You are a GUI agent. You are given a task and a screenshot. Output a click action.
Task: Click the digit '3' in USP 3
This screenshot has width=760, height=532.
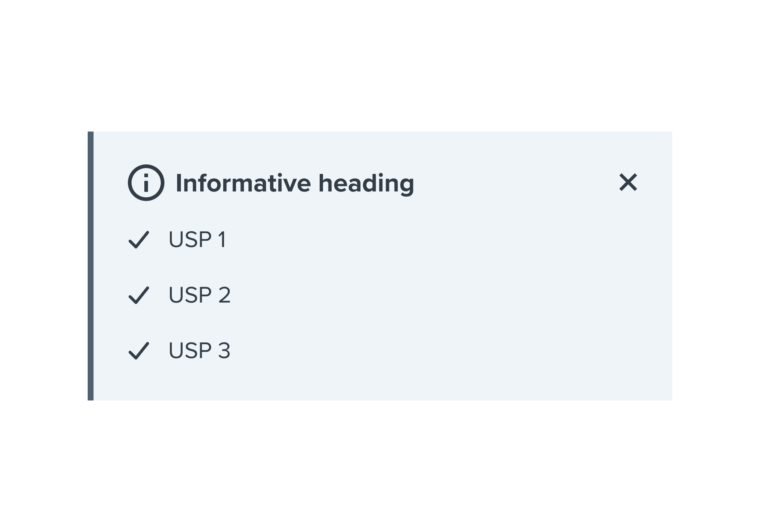(224, 351)
